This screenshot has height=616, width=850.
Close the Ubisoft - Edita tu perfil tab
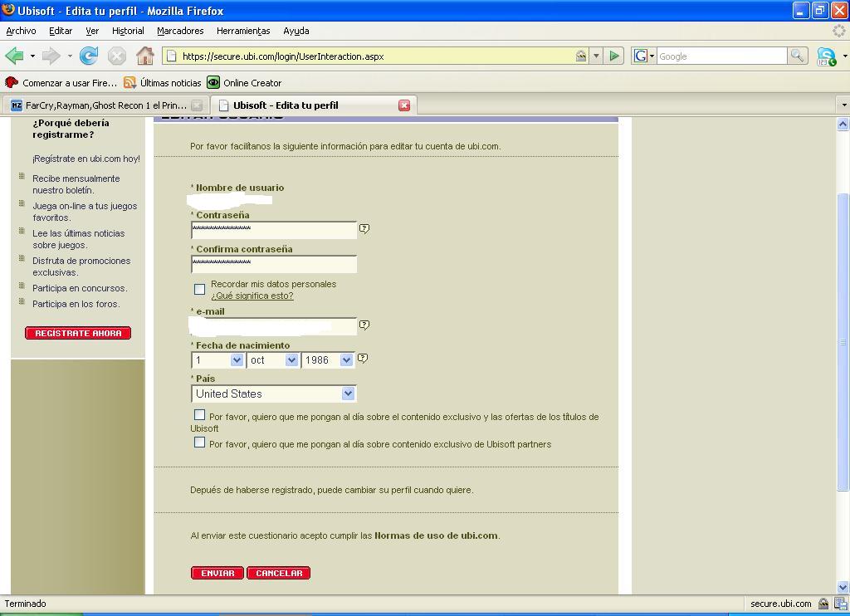click(404, 105)
